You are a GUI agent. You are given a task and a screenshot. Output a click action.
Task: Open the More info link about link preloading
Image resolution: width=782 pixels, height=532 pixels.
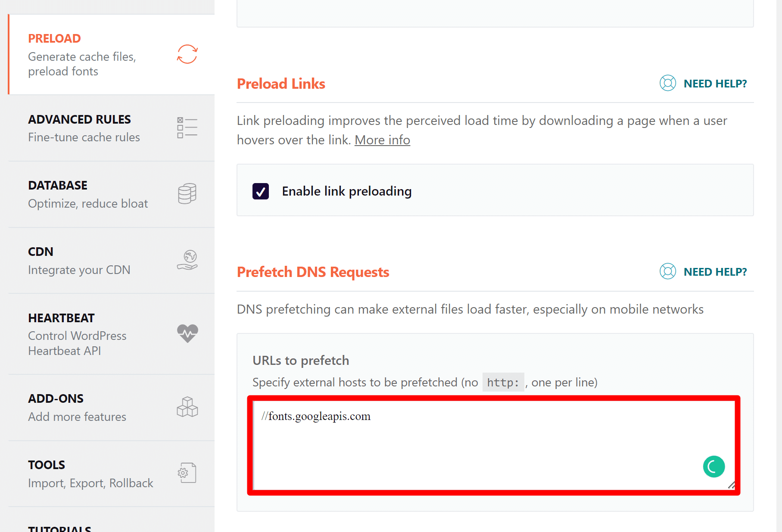(382, 140)
